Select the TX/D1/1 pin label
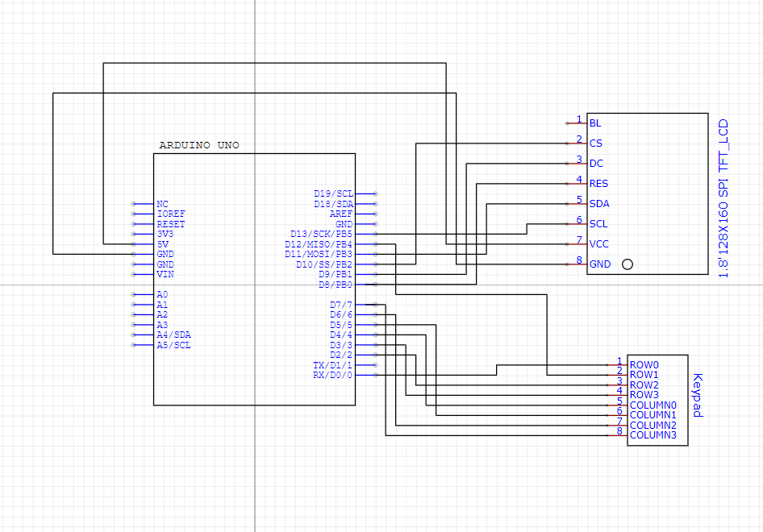Image resolution: width=763 pixels, height=532 pixels. pos(332,365)
